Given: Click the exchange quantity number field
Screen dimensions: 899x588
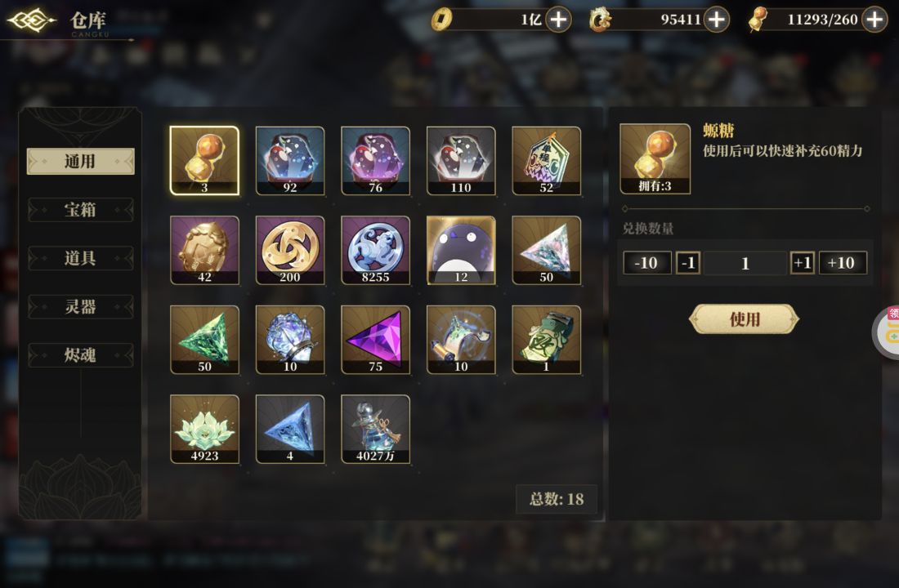Looking at the screenshot, I should pyautogui.click(x=745, y=263).
